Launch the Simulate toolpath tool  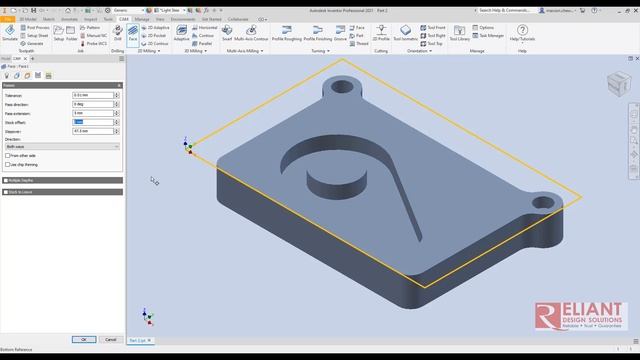click(x=10, y=33)
